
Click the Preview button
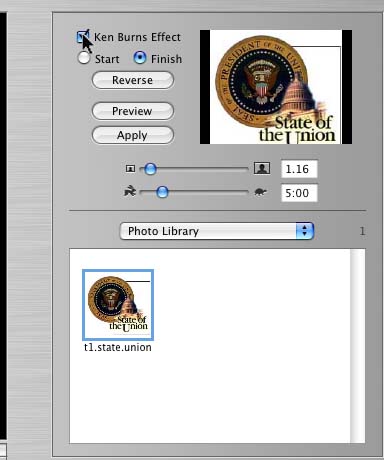(x=133, y=111)
